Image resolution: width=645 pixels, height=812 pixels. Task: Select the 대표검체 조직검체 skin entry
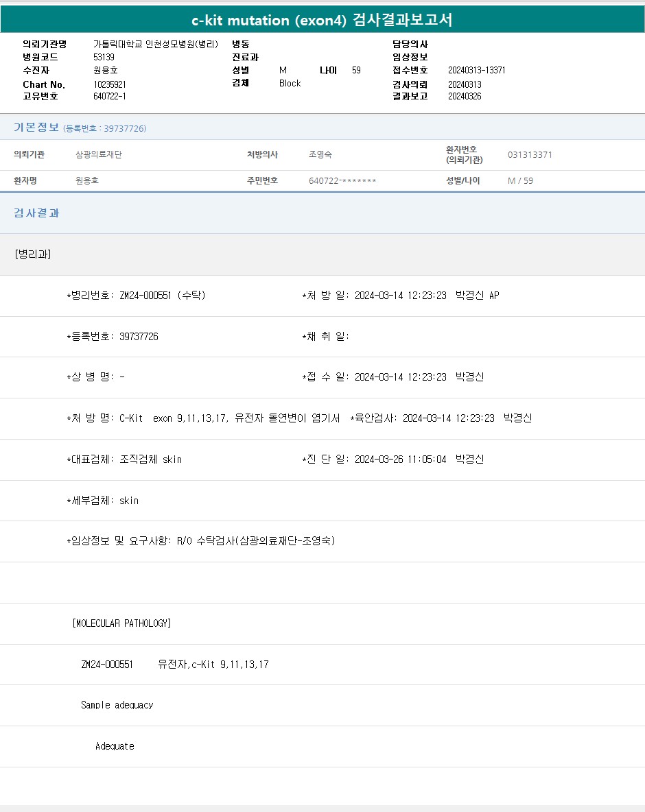(x=124, y=459)
